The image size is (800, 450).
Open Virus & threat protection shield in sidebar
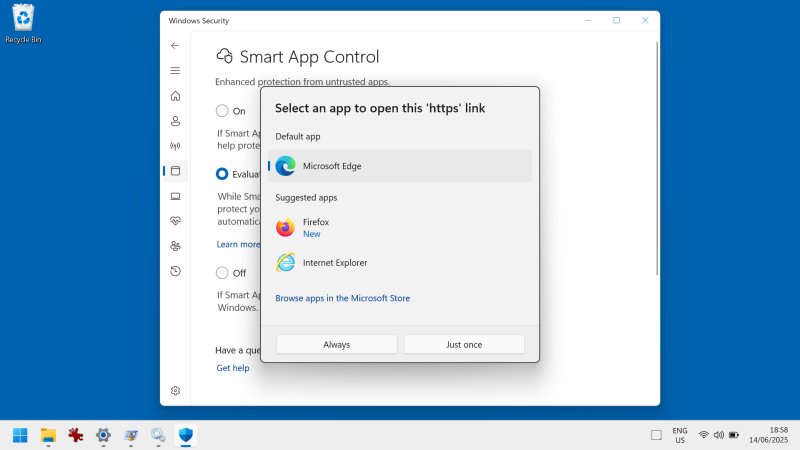tap(175, 96)
